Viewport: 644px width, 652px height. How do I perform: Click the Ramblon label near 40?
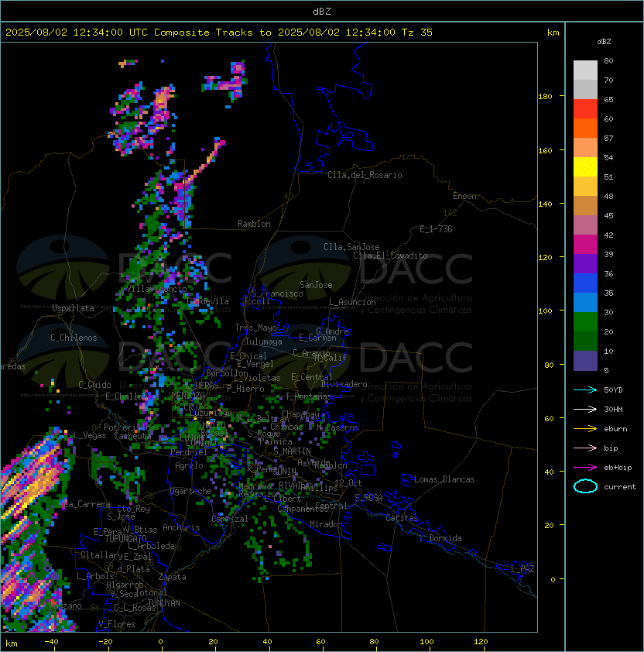click(254, 224)
